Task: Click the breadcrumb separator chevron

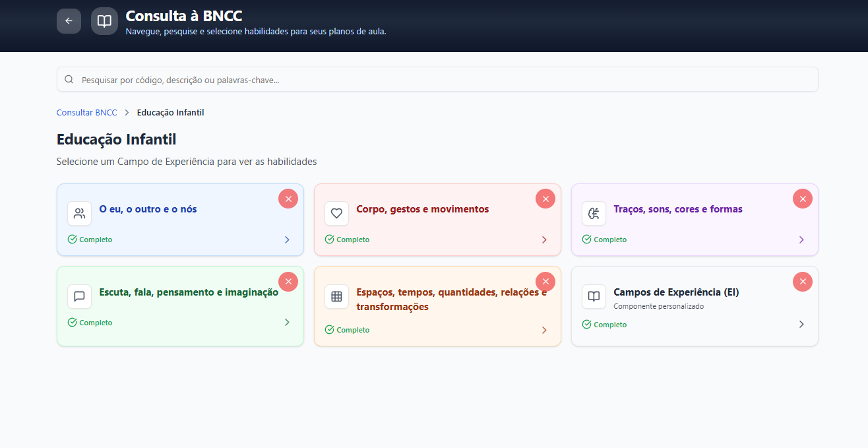Action: click(127, 113)
